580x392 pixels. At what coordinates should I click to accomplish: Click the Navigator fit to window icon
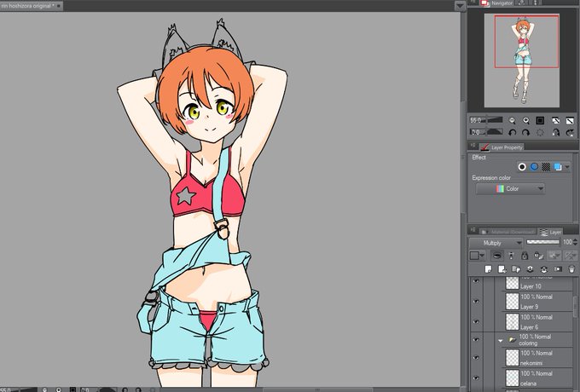(x=570, y=120)
